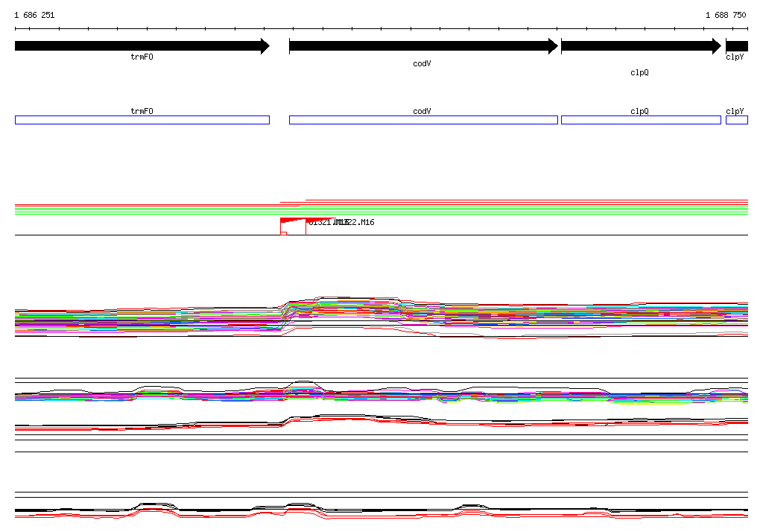Select the trmFO black gene arrow

point(142,46)
